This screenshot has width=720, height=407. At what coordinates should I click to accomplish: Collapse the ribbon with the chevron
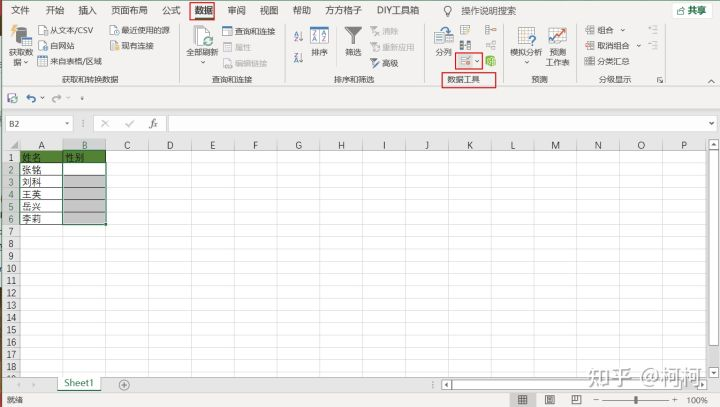point(711,81)
